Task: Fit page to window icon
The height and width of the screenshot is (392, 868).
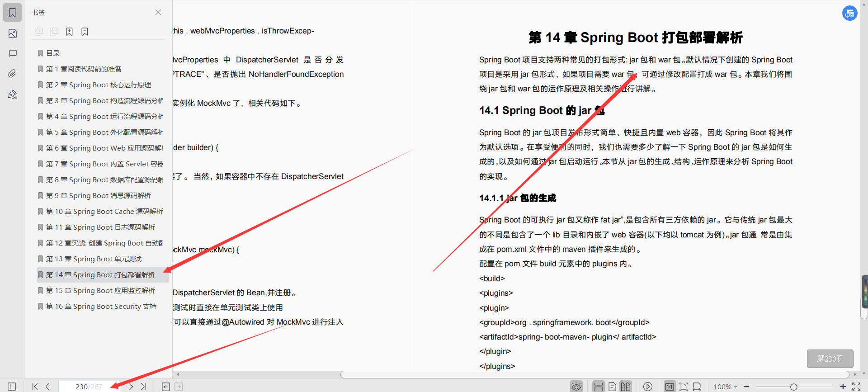Action: point(684,387)
